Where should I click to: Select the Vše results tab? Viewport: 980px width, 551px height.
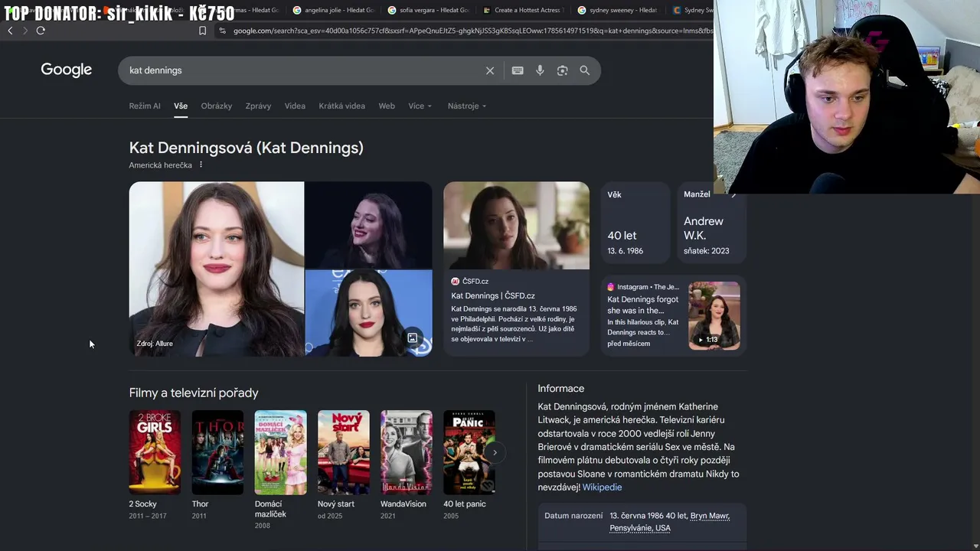pyautogui.click(x=181, y=106)
